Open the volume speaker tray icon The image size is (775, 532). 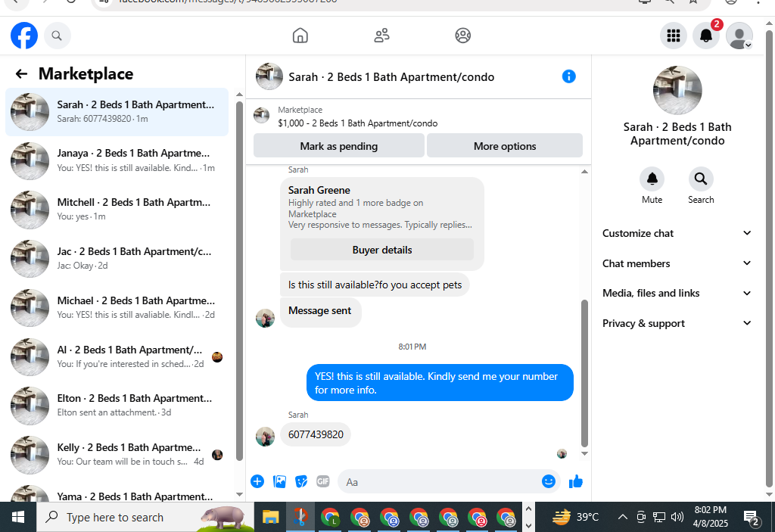pos(677,517)
